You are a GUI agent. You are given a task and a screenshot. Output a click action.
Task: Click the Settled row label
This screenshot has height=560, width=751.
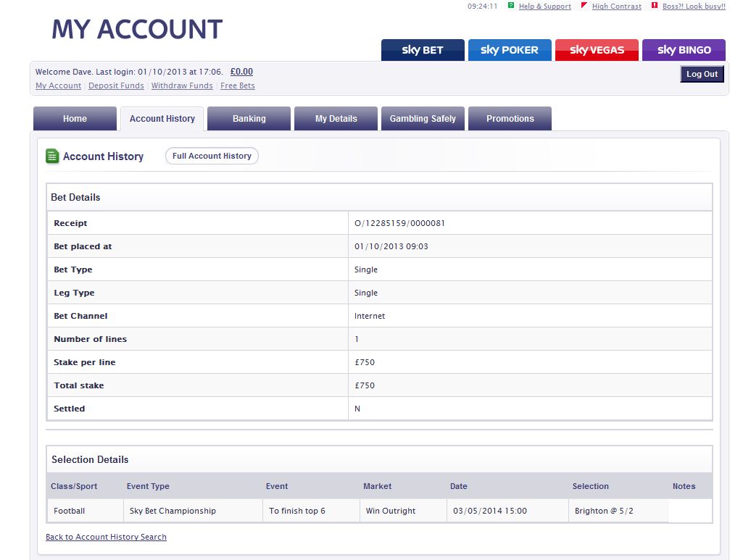tap(70, 409)
